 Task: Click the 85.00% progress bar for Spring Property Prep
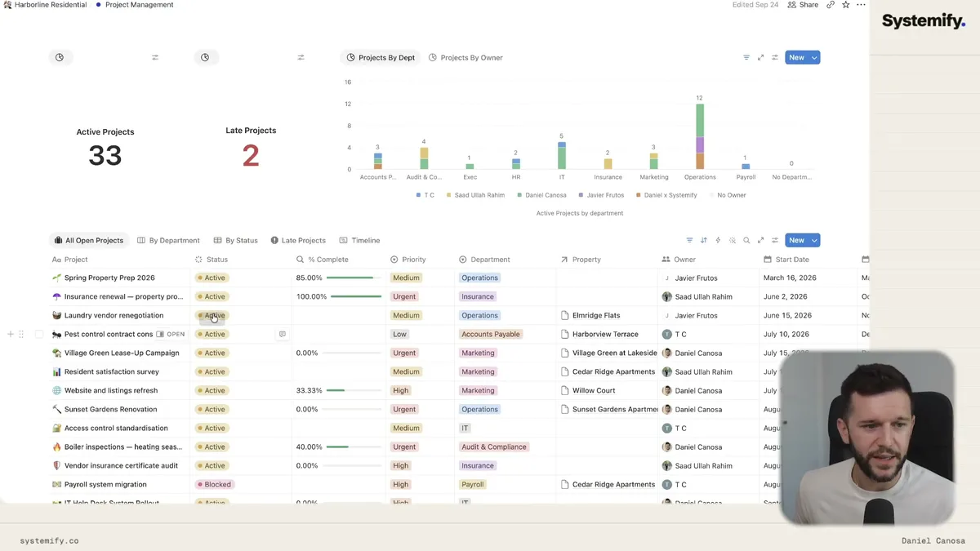point(354,278)
